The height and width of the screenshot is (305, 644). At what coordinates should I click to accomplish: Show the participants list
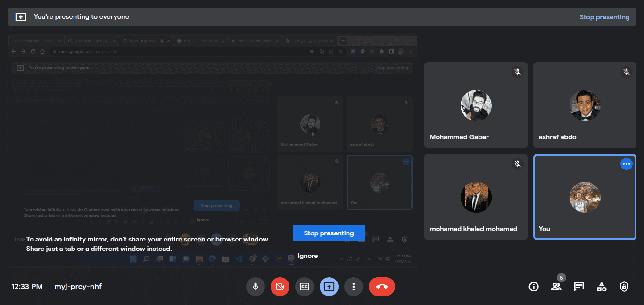click(556, 287)
